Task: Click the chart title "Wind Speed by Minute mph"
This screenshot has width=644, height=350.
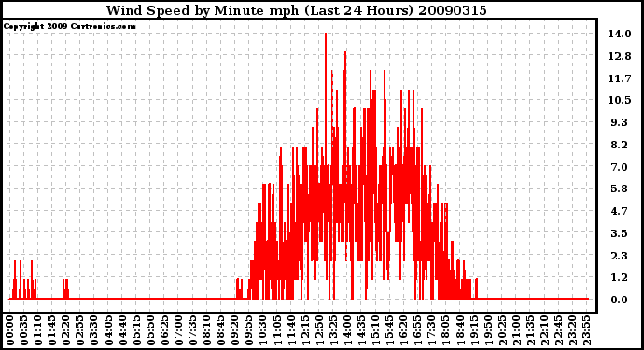Action: pyautogui.click(x=203, y=10)
